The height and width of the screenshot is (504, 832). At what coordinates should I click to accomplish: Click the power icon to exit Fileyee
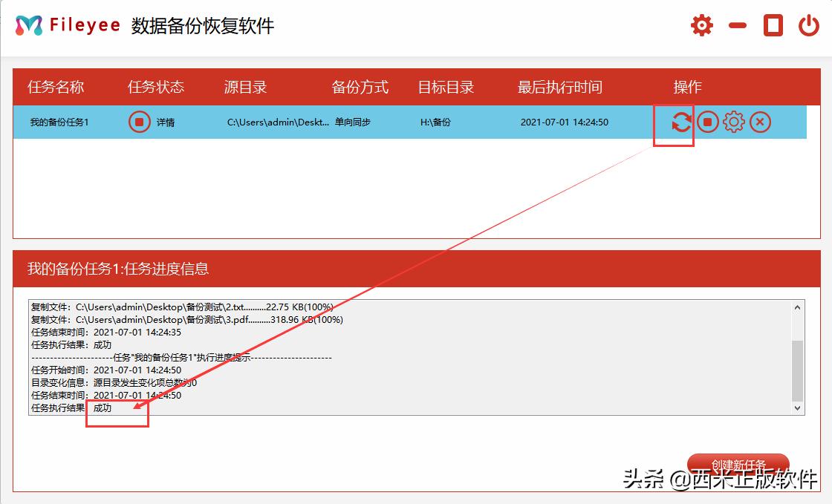tap(809, 24)
